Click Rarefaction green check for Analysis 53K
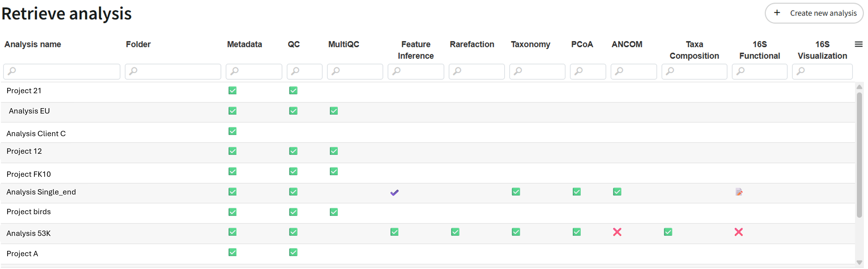Viewport: 868px width, 269px height. point(455,232)
